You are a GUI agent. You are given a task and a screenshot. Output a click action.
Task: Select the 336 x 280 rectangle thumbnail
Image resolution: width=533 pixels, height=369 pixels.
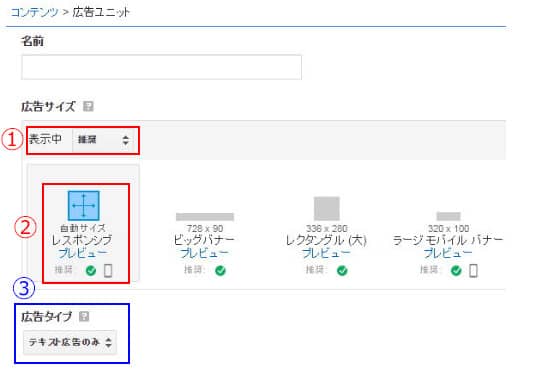tap(327, 208)
